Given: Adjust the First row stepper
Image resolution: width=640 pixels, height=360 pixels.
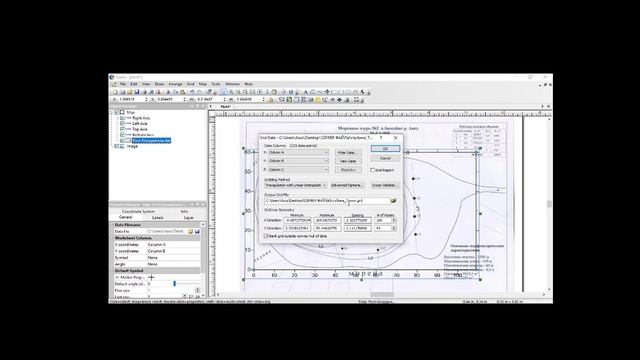Looking at the screenshot, I should 198,290.
